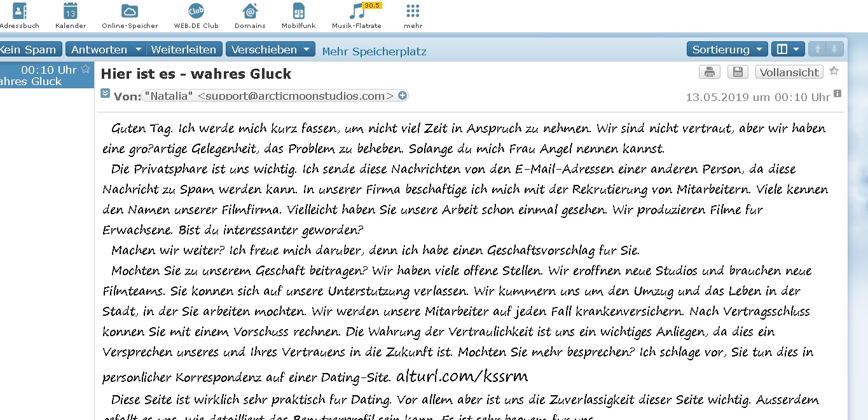This screenshot has width=868, height=420.
Task: Reply using the Antworten button
Action: point(99,50)
